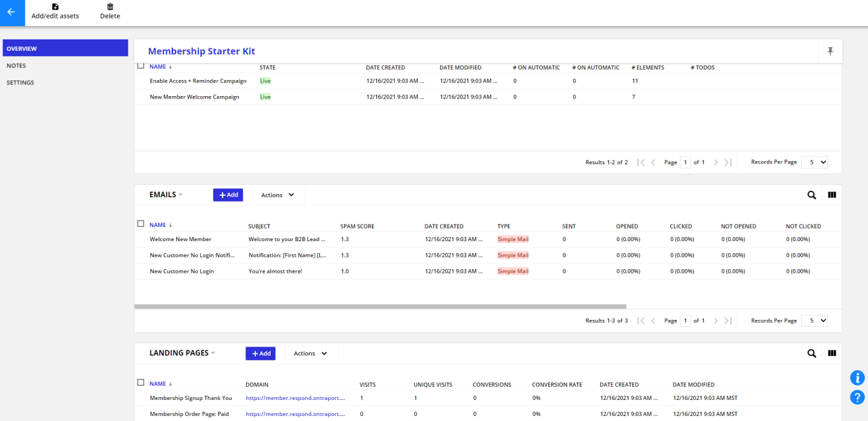Expand the Landing Pages Actions dropdown
The height and width of the screenshot is (421, 868).
(x=310, y=353)
